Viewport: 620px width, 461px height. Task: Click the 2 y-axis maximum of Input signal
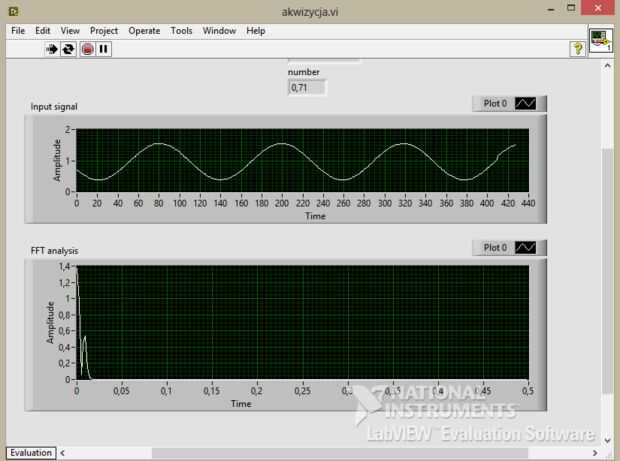[68, 130]
